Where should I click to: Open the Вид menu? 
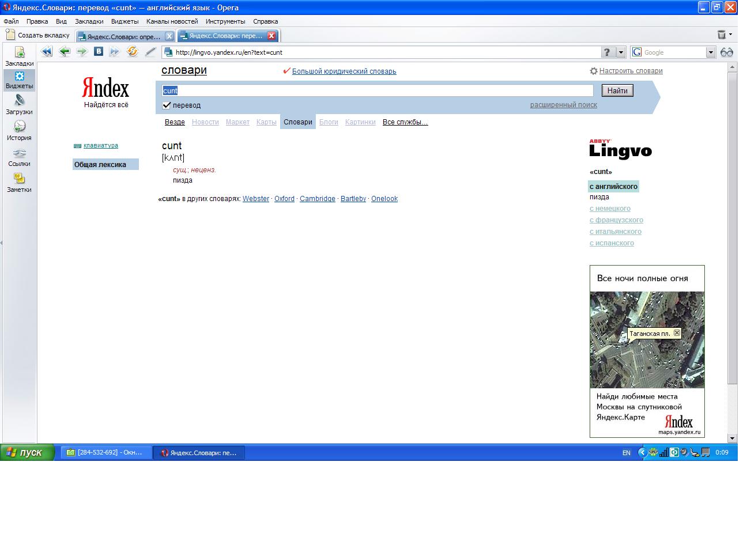[x=61, y=21]
